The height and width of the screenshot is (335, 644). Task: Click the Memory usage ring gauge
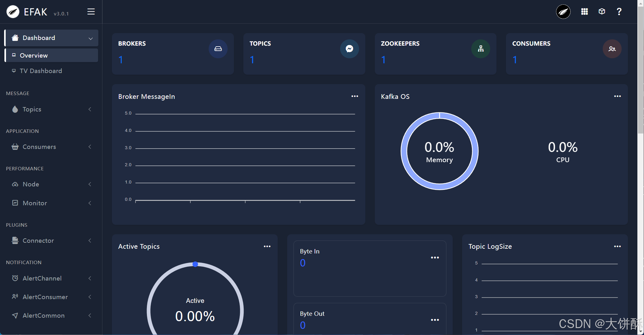coord(439,151)
